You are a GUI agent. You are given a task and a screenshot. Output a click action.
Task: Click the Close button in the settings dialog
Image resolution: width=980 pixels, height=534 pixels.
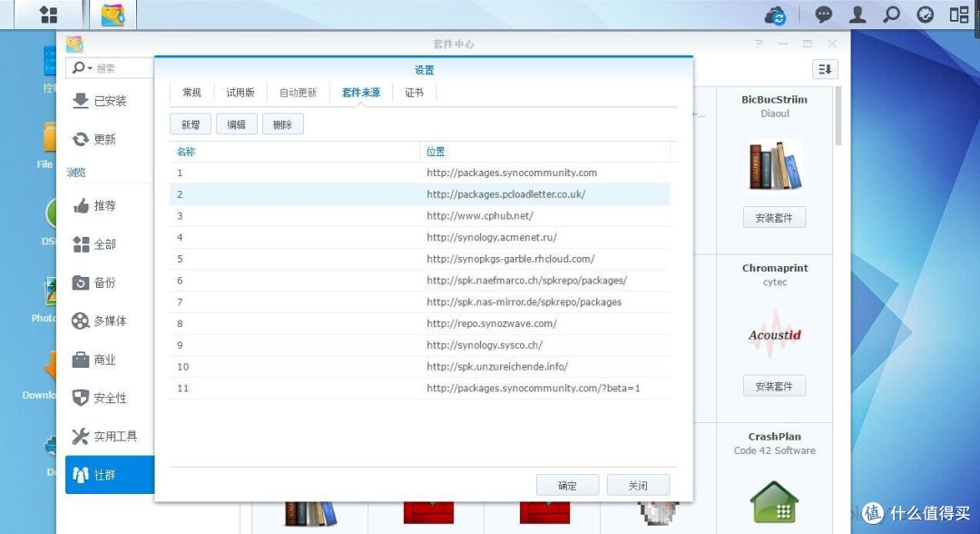coord(638,485)
